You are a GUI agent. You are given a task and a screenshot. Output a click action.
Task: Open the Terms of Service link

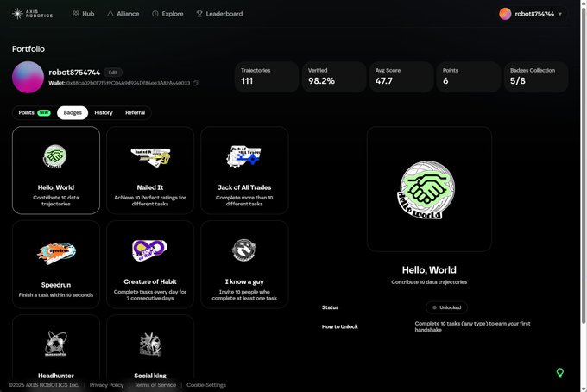point(155,385)
